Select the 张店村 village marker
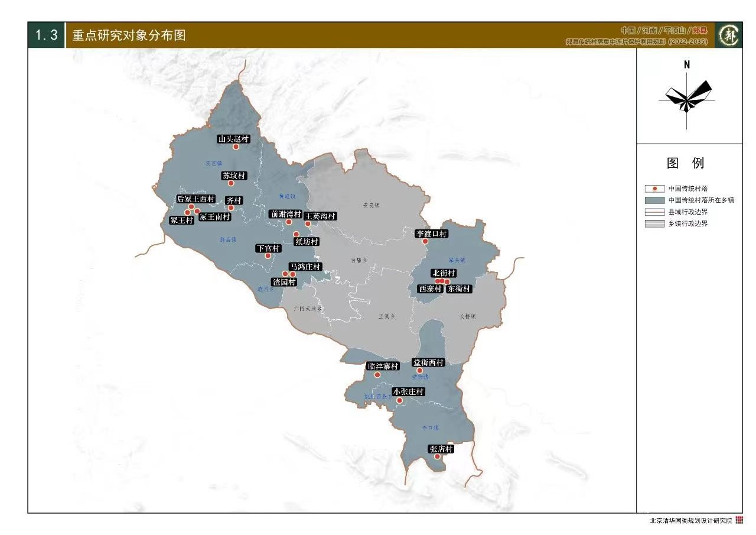This screenshot has width=756, height=535. [x=437, y=456]
